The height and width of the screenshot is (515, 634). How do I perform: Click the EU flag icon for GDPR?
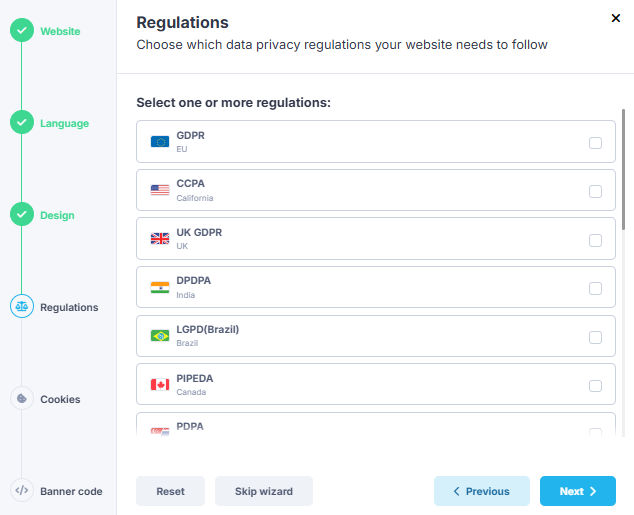(x=160, y=142)
